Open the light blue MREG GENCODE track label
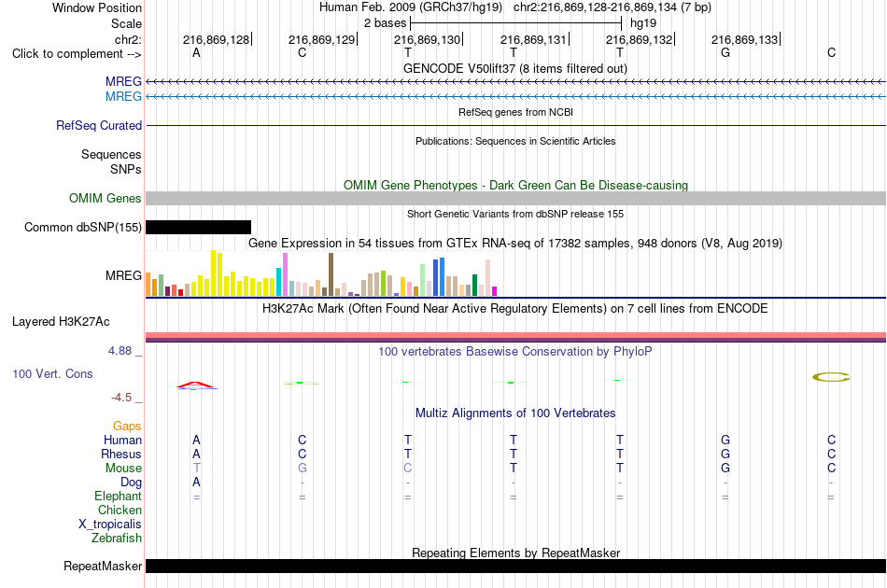The height and width of the screenshot is (588, 887). [123, 96]
